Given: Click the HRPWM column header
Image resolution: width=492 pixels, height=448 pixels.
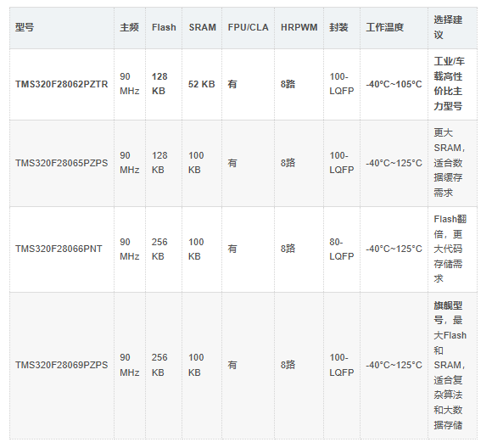Looking at the screenshot, I should coord(299,27).
